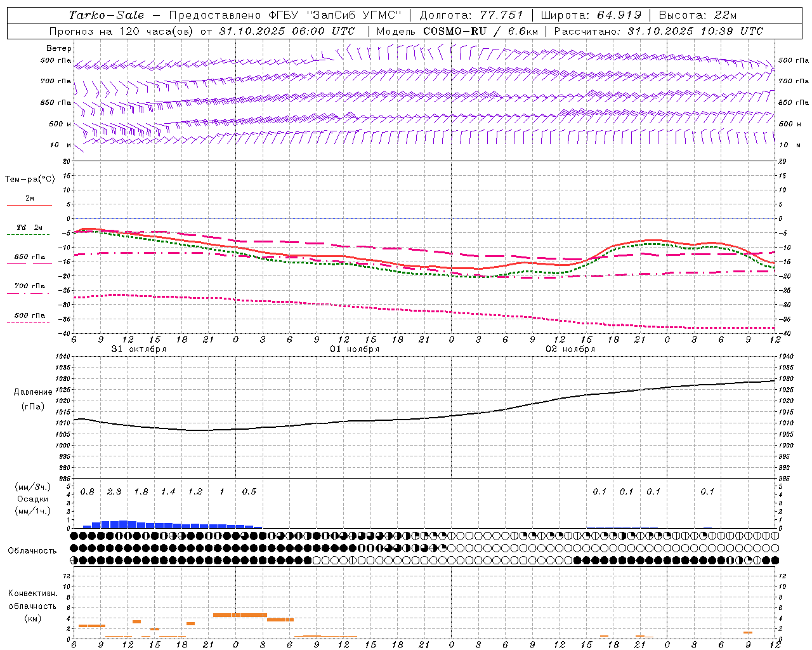Select the "Td 2м" dew point legend entry

click(30, 227)
